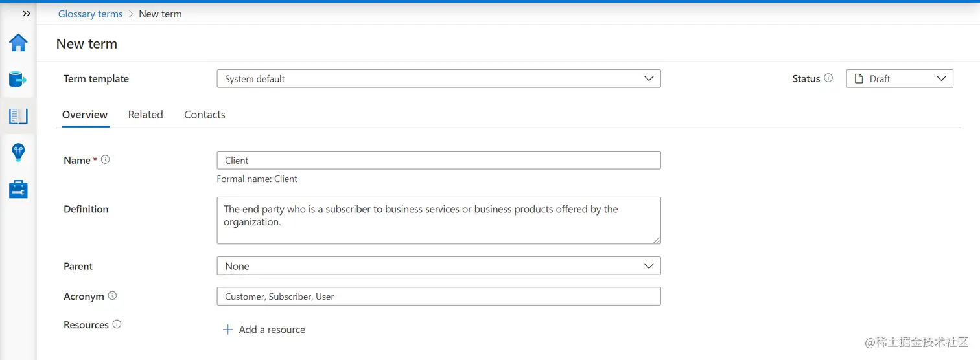Go back to Glossary terms breadcrumb

pos(90,14)
